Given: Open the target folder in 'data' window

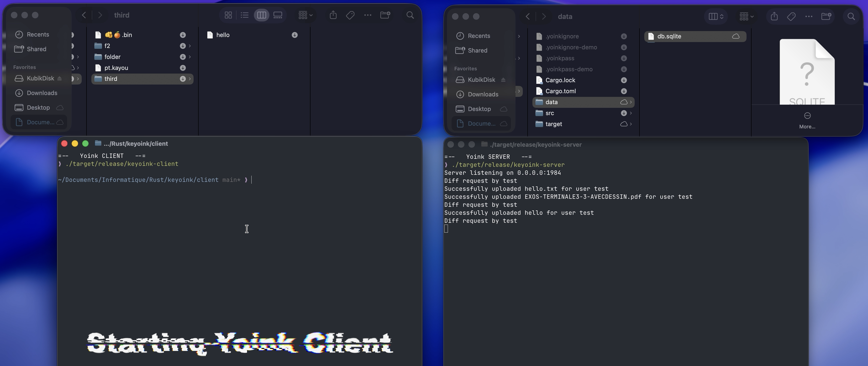Looking at the screenshot, I should tap(554, 124).
